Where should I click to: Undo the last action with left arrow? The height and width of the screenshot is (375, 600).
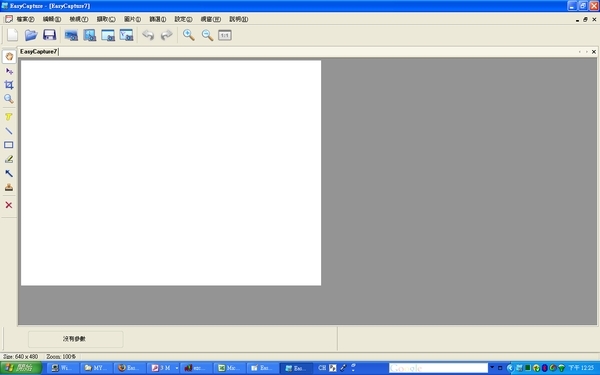pyautogui.click(x=148, y=35)
